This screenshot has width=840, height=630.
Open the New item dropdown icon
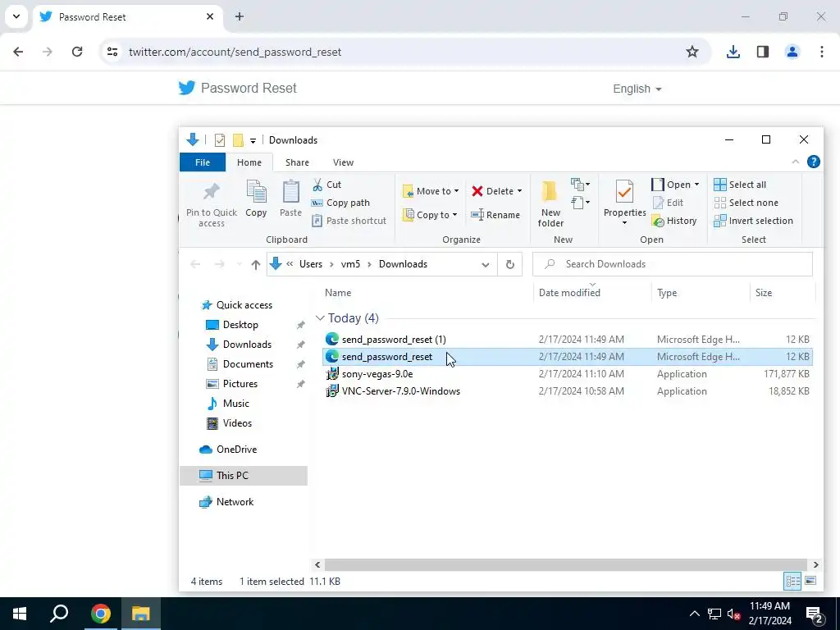pyautogui.click(x=580, y=185)
